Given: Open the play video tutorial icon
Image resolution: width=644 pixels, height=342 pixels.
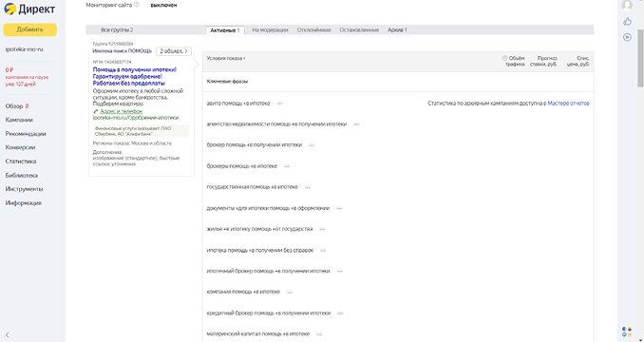Looking at the screenshot, I should [x=627, y=37].
